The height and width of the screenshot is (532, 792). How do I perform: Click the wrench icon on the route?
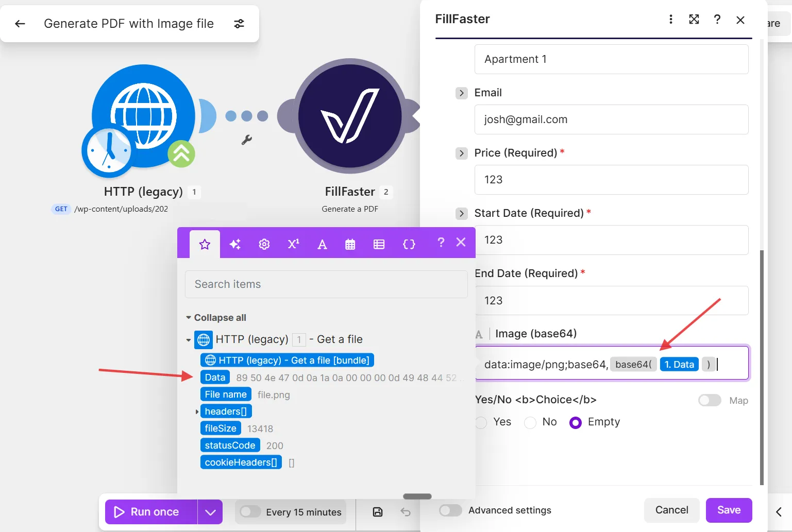(247, 140)
